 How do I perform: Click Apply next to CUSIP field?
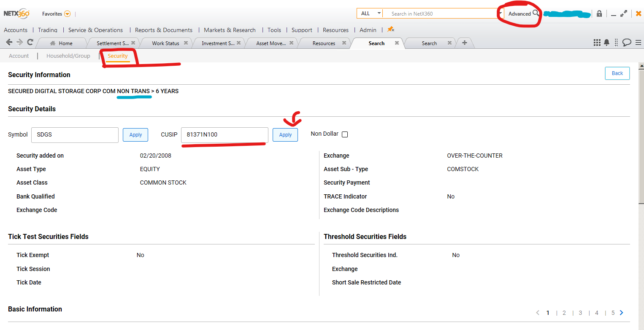(x=285, y=135)
